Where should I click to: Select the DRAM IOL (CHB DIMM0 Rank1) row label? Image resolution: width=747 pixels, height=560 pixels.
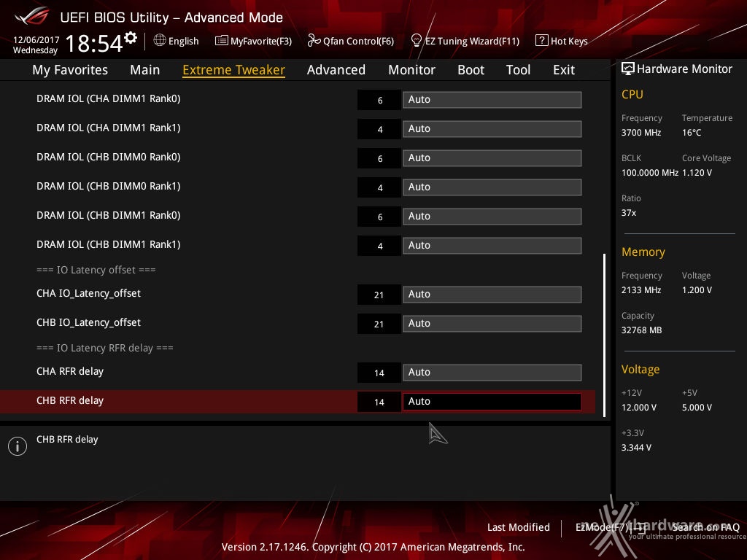point(109,186)
